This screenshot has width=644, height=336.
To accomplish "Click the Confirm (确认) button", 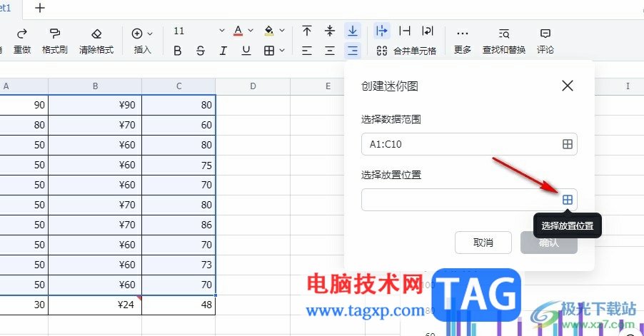I will click(x=549, y=243).
